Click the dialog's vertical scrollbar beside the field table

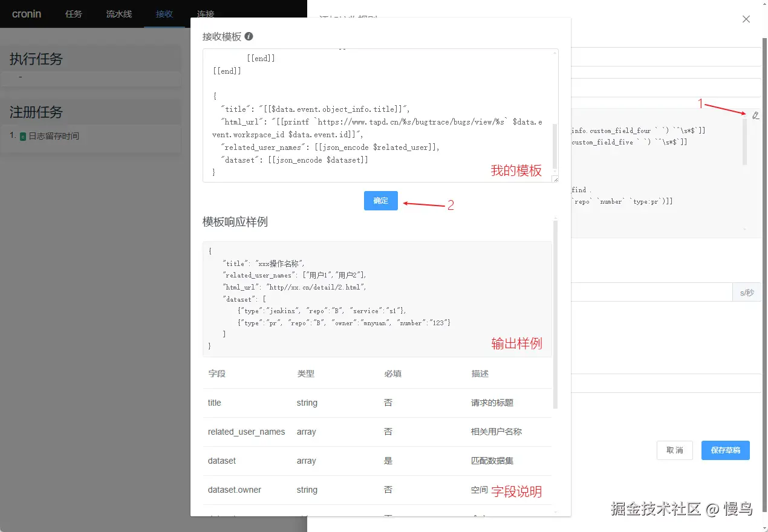point(555,314)
